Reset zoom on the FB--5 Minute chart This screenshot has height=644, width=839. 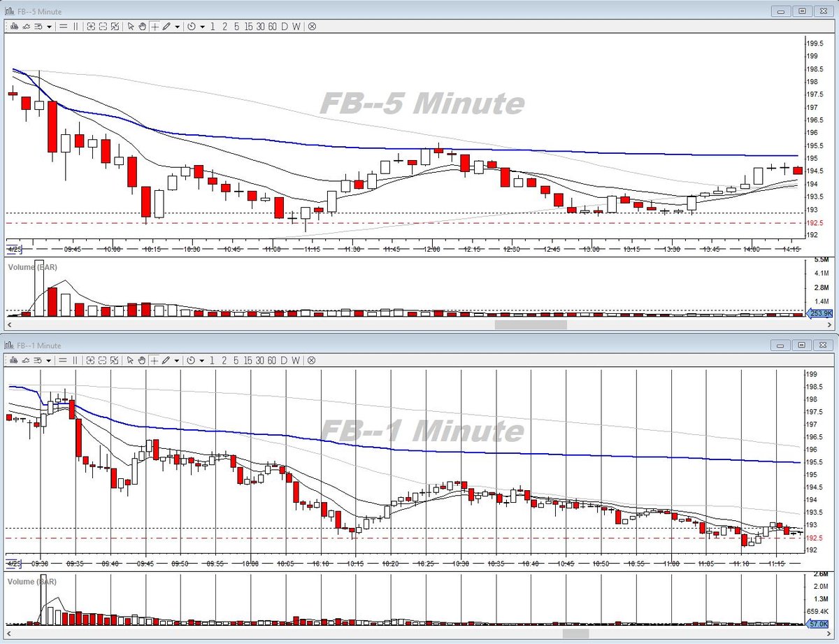click(115, 27)
